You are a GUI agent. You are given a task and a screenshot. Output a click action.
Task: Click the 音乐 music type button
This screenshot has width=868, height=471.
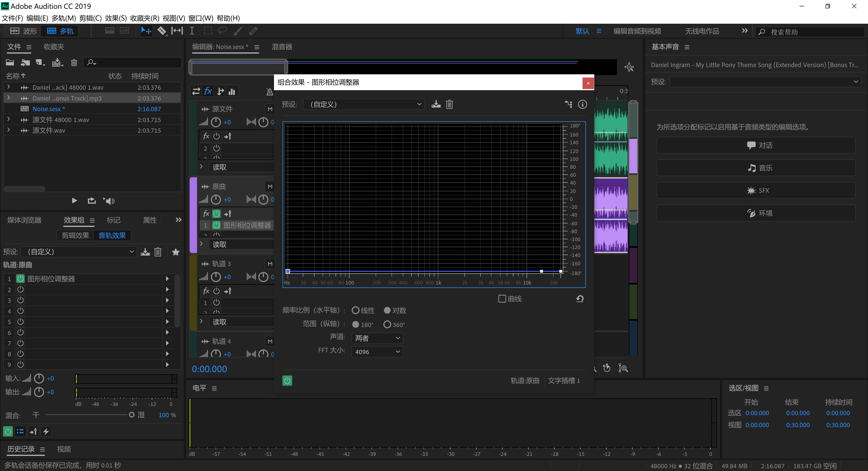pyautogui.click(x=756, y=168)
